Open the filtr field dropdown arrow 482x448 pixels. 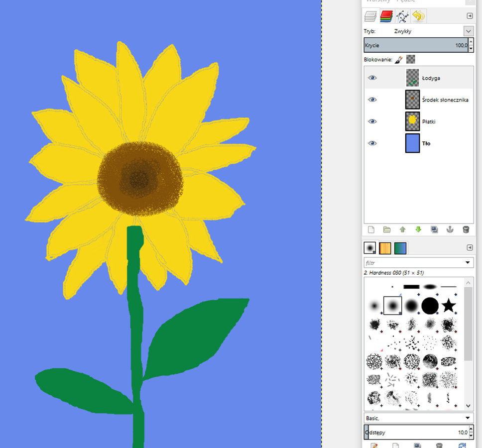tap(468, 263)
